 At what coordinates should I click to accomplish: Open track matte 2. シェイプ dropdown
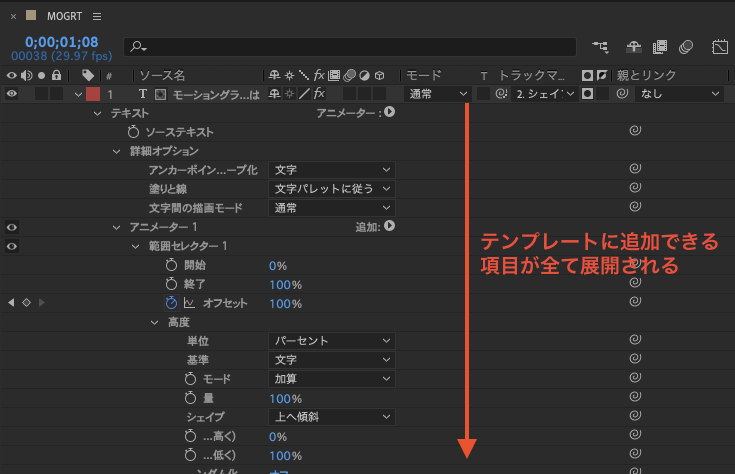click(x=545, y=94)
